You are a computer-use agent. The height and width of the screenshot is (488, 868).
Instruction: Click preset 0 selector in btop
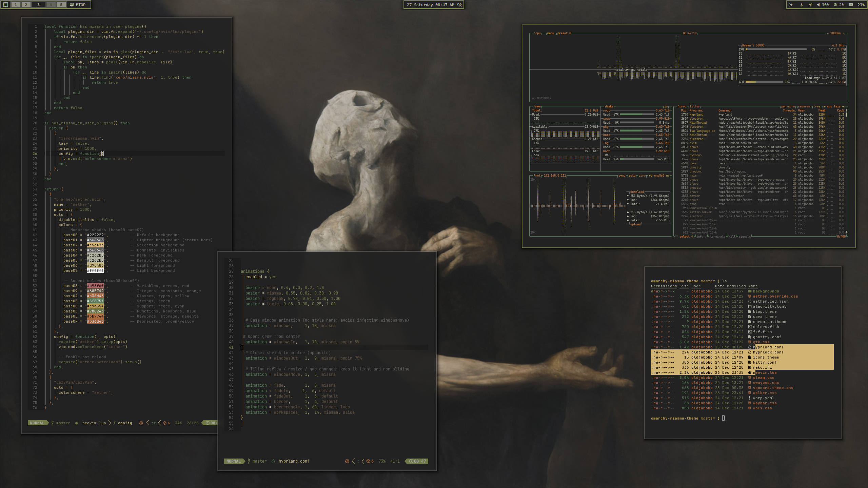click(x=564, y=33)
